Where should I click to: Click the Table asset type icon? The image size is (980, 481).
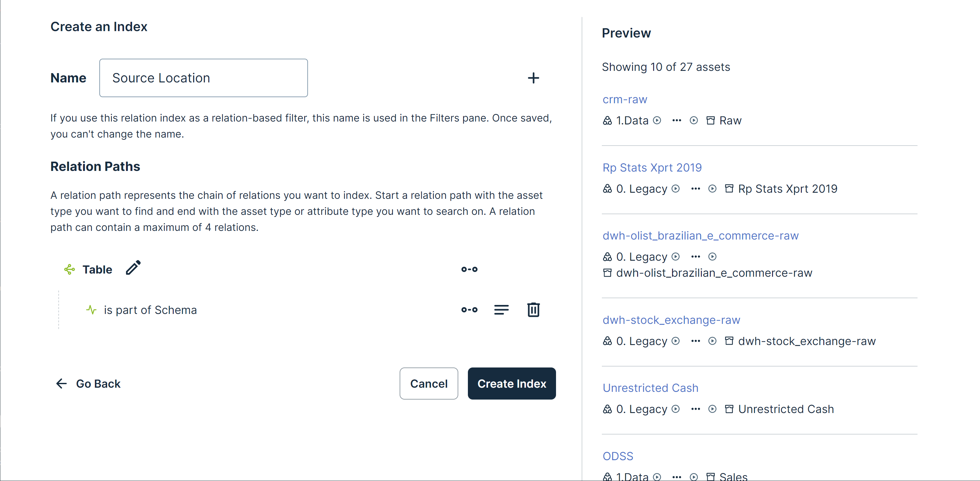tap(69, 269)
